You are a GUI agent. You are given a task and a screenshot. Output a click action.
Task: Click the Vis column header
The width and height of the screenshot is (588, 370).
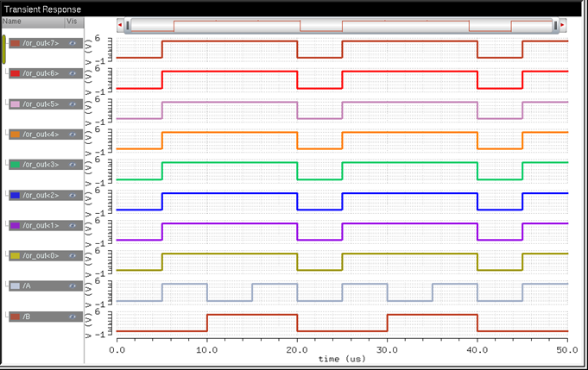[x=72, y=21]
